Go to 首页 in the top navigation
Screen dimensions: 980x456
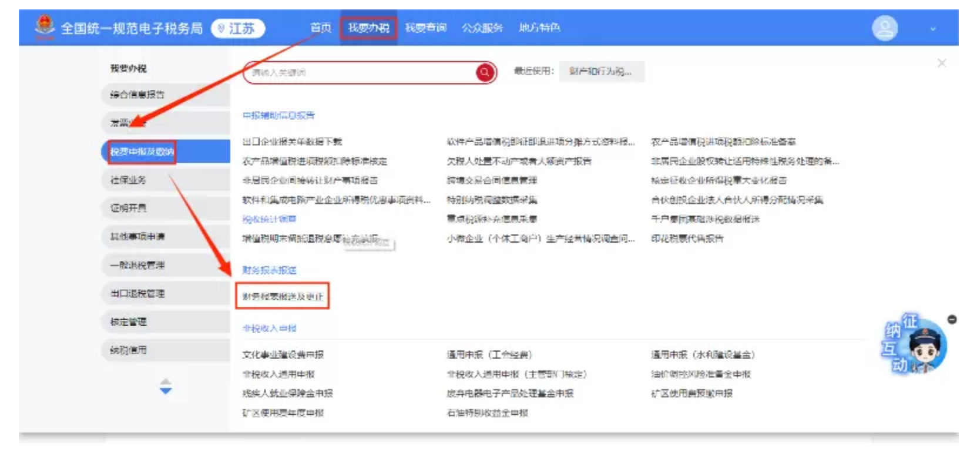(x=321, y=28)
